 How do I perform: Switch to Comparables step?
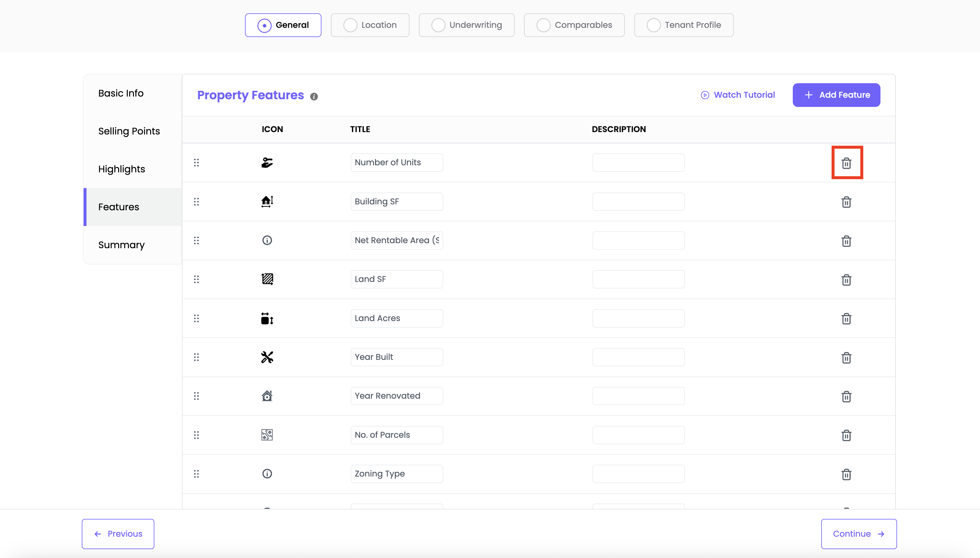tap(574, 25)
